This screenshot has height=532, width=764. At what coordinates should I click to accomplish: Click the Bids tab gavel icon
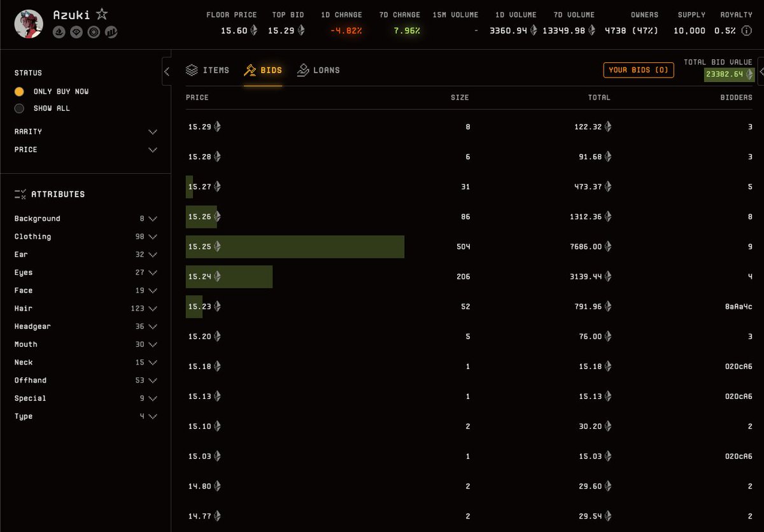click(x=250, y=70)
